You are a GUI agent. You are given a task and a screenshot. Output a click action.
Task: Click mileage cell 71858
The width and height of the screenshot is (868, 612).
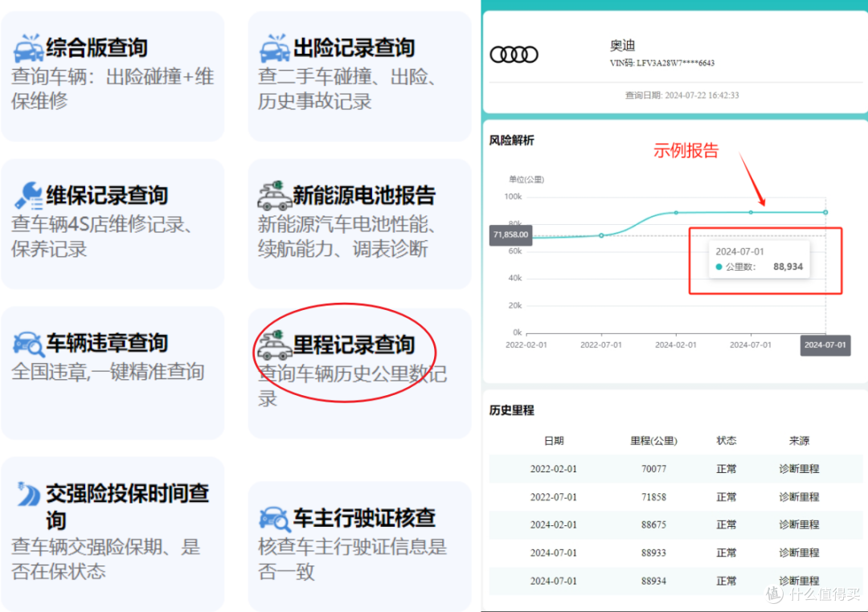[x=653, y=497]
